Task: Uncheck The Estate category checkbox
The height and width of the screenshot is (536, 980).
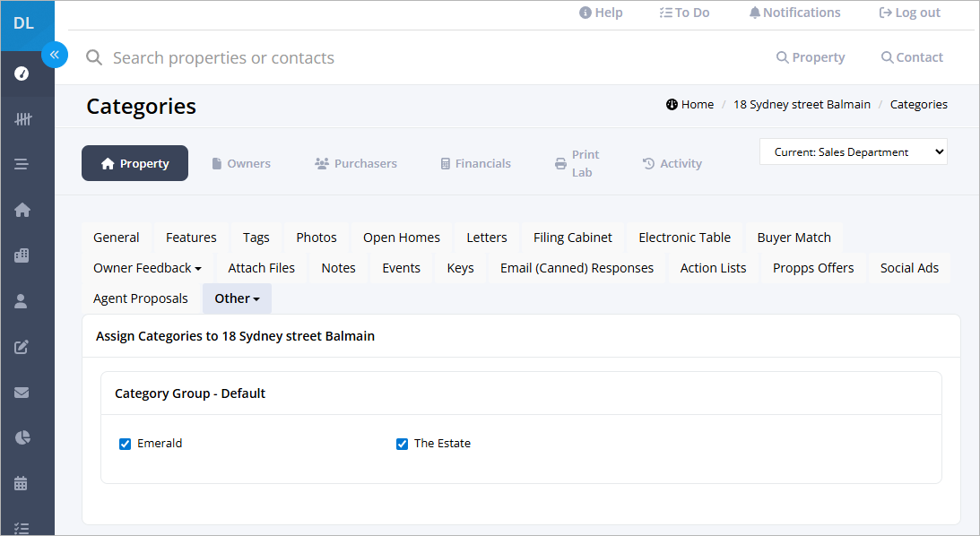Action: click(402, 445)
